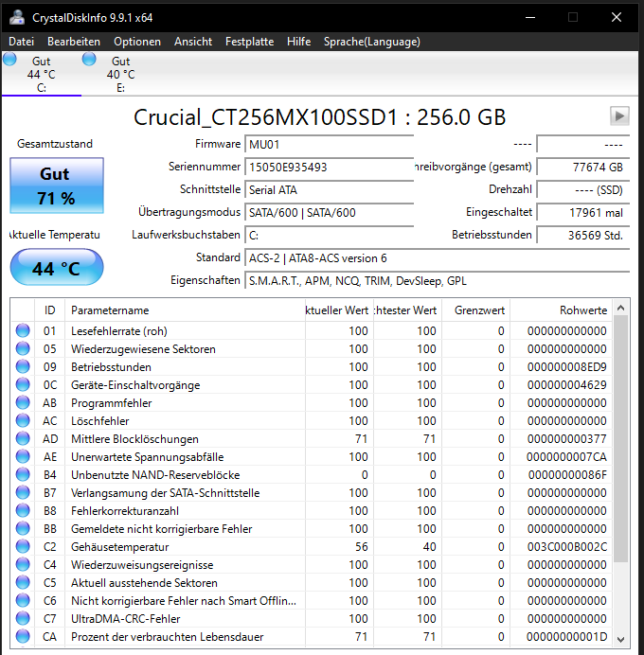This screenshot has width=644, height=655.
Task: Click the 44 °C temperature button
Action: [57, 267]
